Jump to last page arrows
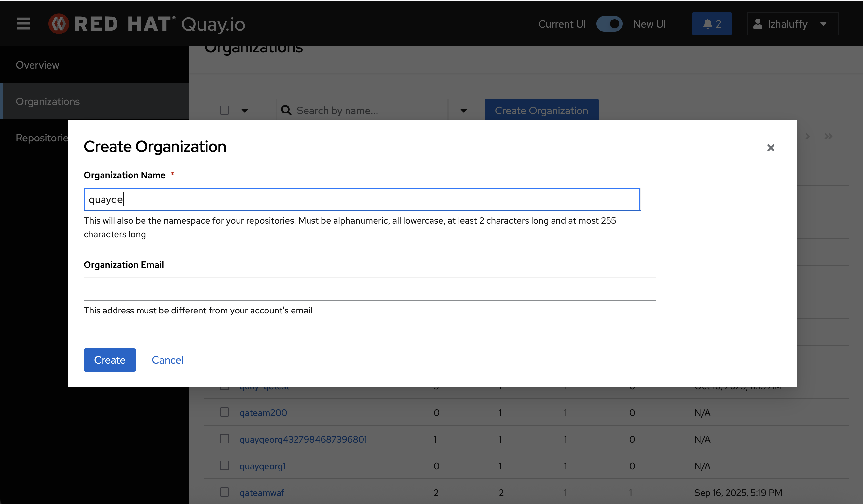Viewport: 863px width, 504px height. pos(828,136)
